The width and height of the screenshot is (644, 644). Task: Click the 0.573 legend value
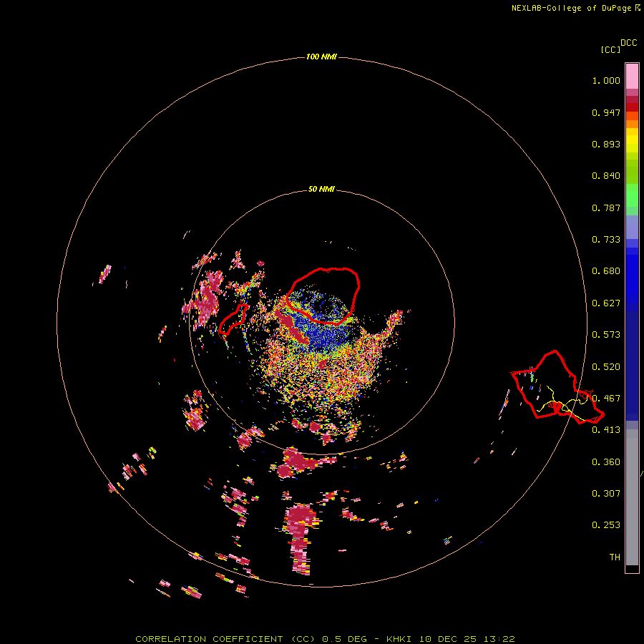606,335
